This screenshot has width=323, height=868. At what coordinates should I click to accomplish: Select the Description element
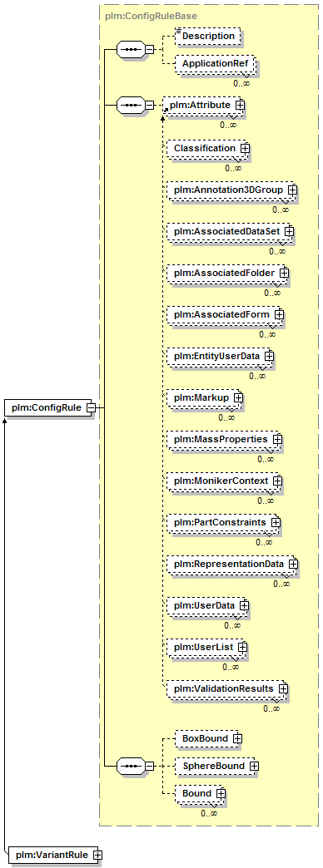208,36
